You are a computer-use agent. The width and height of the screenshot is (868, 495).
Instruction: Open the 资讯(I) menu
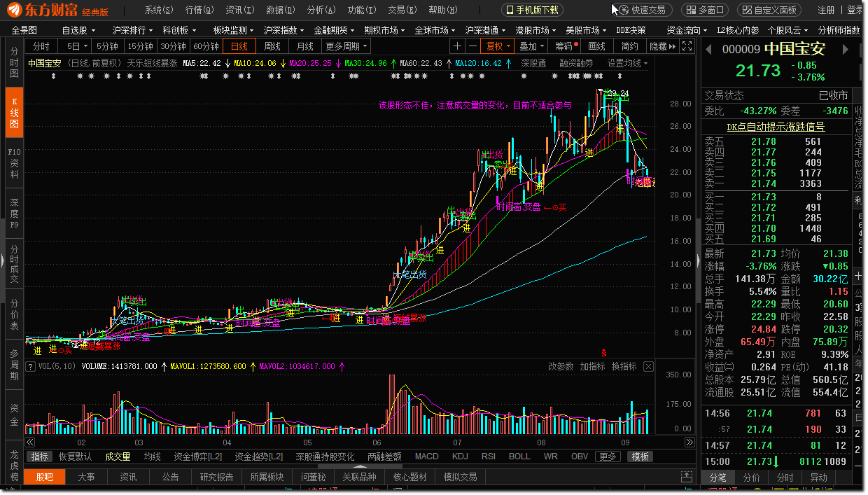[x=240, y=10]
